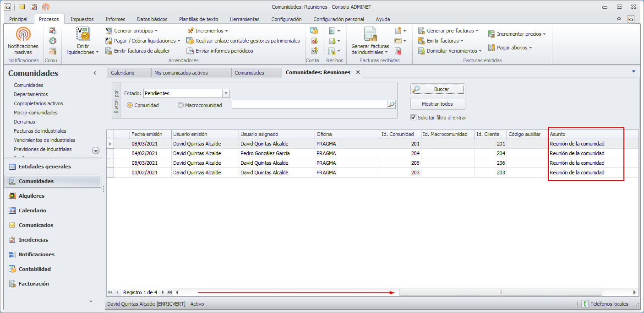The height and width of the screenshot is (313, 644).
Task: Toggle Solicitar filtro al entrar checkbox
Action: [414, 118]
